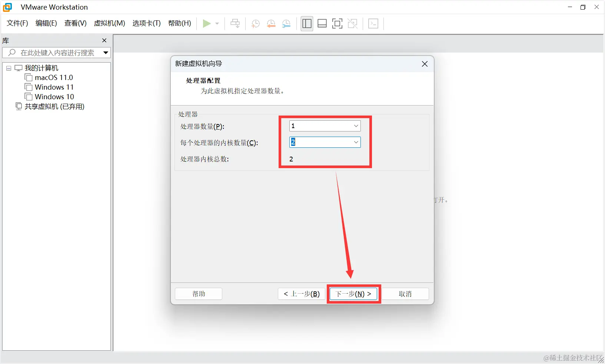
Task: Open the 编辑(E) menu
Action: 46,23
